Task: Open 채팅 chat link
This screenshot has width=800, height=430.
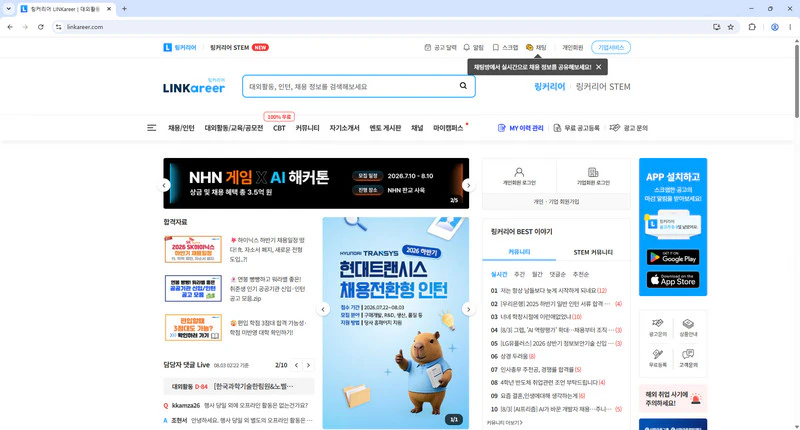Action: (x=536, y=47)
